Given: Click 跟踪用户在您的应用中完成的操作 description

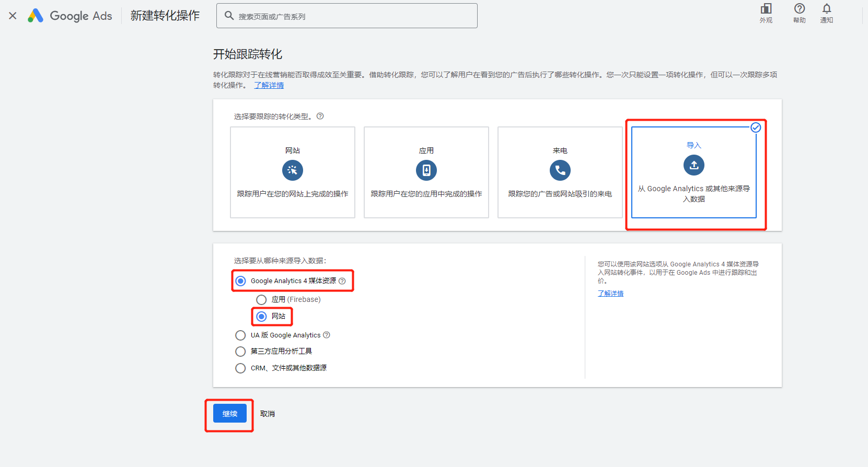Looking at the screenshot, I should [x=426, y=194].
